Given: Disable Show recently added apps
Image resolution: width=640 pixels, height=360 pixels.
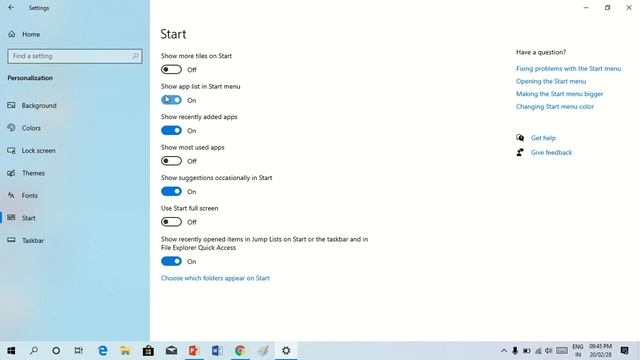Looking at the screenshot, I should pyautogui.click(x=171, y=131).
